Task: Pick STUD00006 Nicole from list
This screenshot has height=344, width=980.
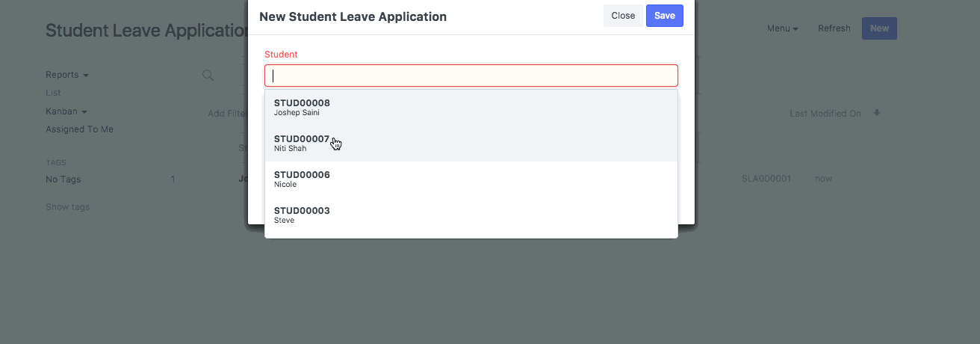Action: [471, 179]
